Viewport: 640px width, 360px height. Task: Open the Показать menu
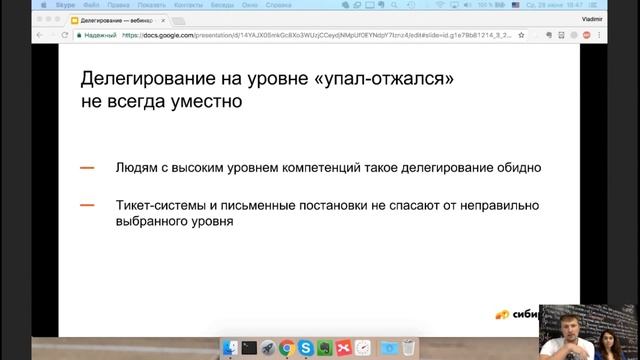point(151,5)
